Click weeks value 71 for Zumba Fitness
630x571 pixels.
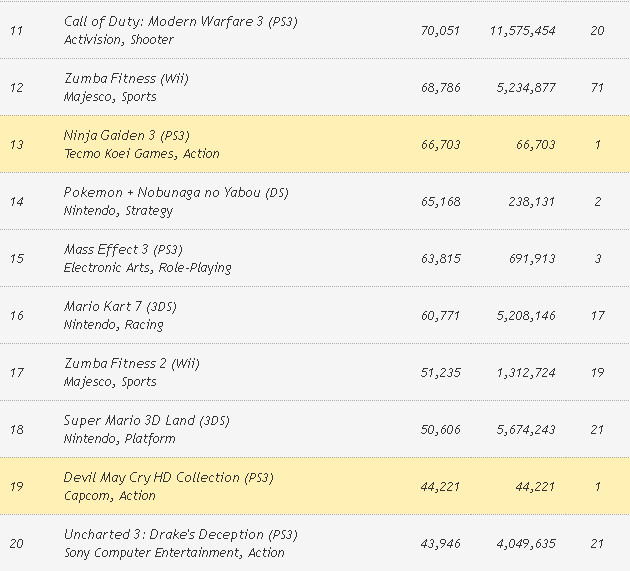597,88
